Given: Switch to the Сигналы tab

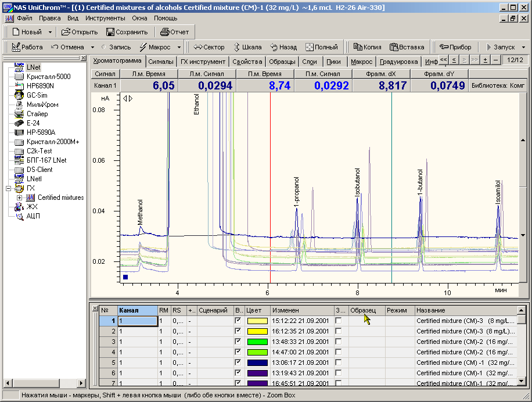Looking at the screenshot, I should pos(161,62).
